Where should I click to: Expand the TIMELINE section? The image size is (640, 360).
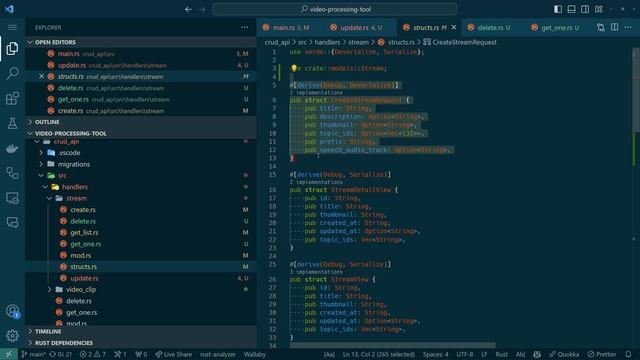pyautogui.click(x=140, y=331)
